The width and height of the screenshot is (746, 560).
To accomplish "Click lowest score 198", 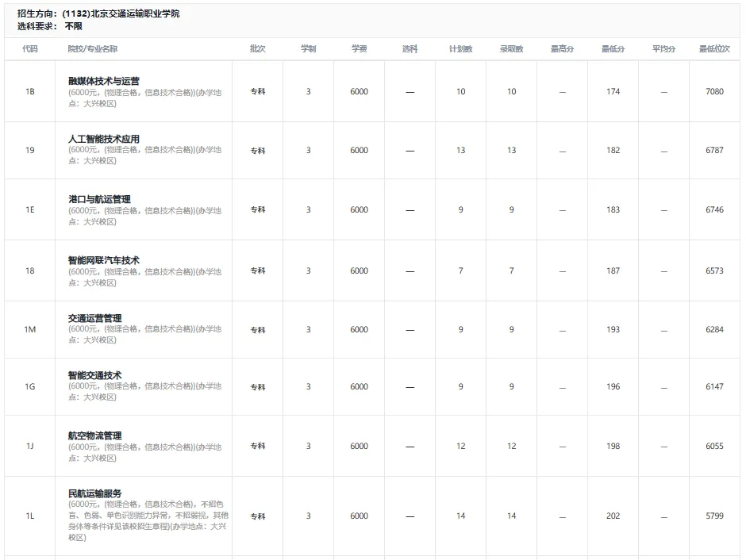I will click(613, 446).
